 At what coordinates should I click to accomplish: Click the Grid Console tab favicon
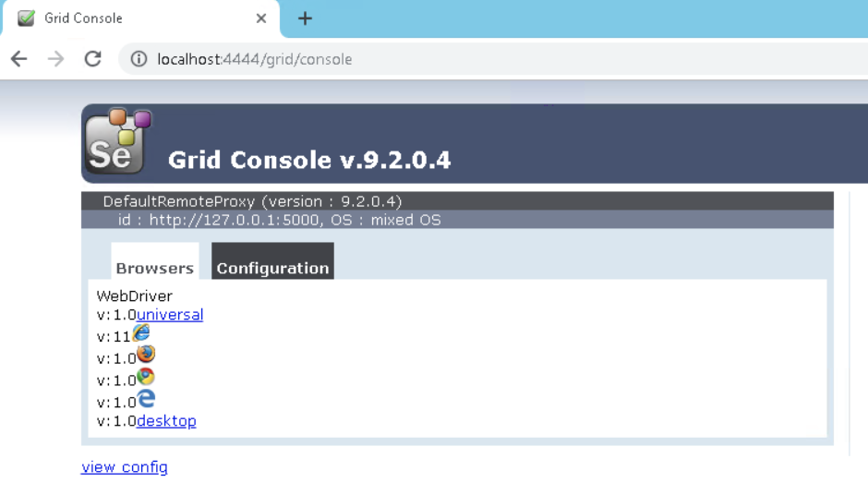pyautogui.click(x=26, y=18)
